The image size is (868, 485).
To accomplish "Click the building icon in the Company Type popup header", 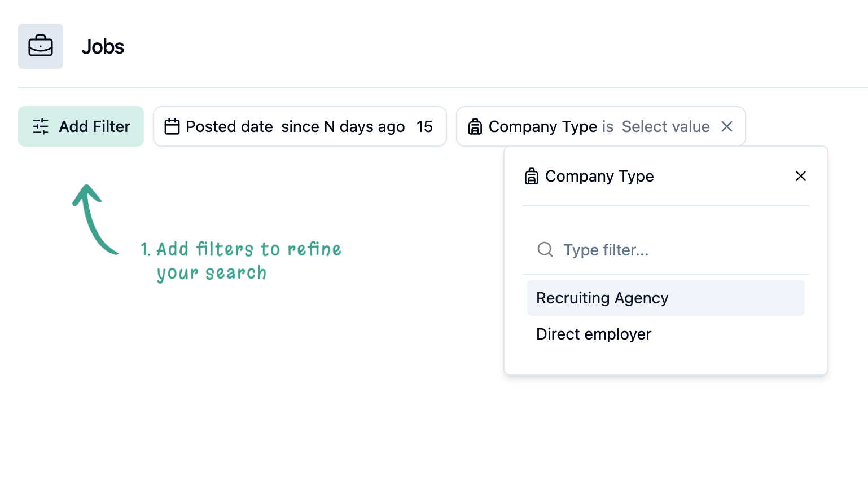I will 531,176.
